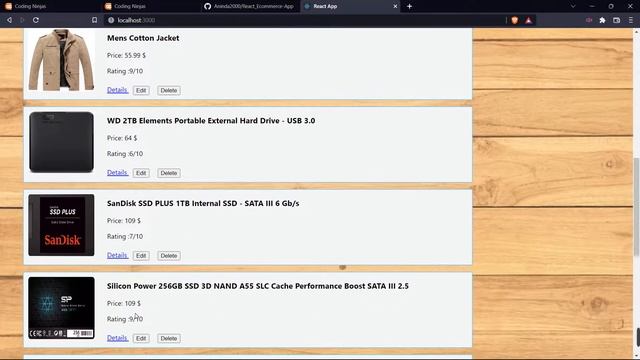Screen dimensions: 640x360
Task: Edit the SanDisk SSD PLUS product
Action: tap(141, 256)
